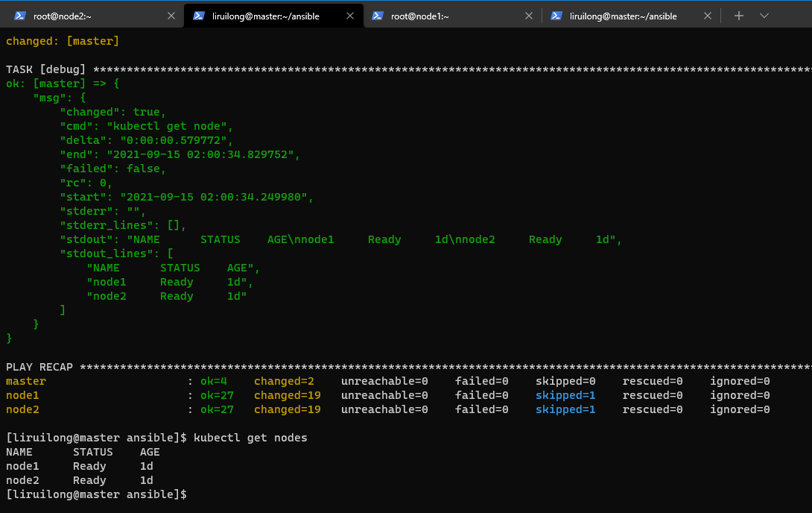Click the PowerShell icon on root@node2 tab

pos(20,16)
